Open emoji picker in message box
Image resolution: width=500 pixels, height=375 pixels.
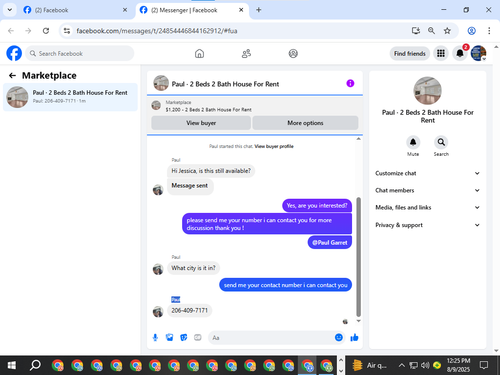tap(339, 338)
